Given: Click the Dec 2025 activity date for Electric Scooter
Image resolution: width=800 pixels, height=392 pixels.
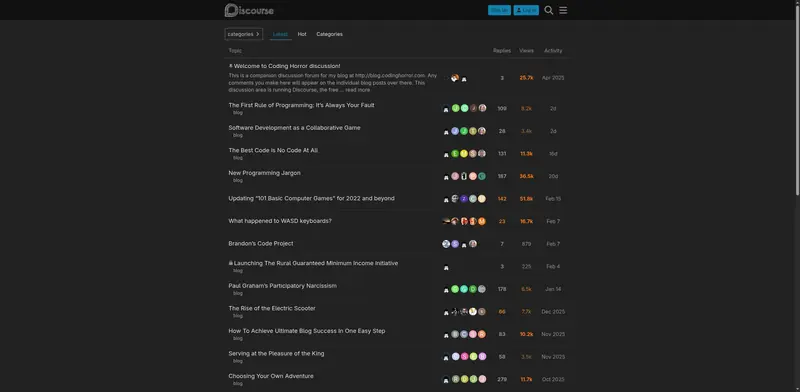Looking at the screenshot, I should 553,311.
